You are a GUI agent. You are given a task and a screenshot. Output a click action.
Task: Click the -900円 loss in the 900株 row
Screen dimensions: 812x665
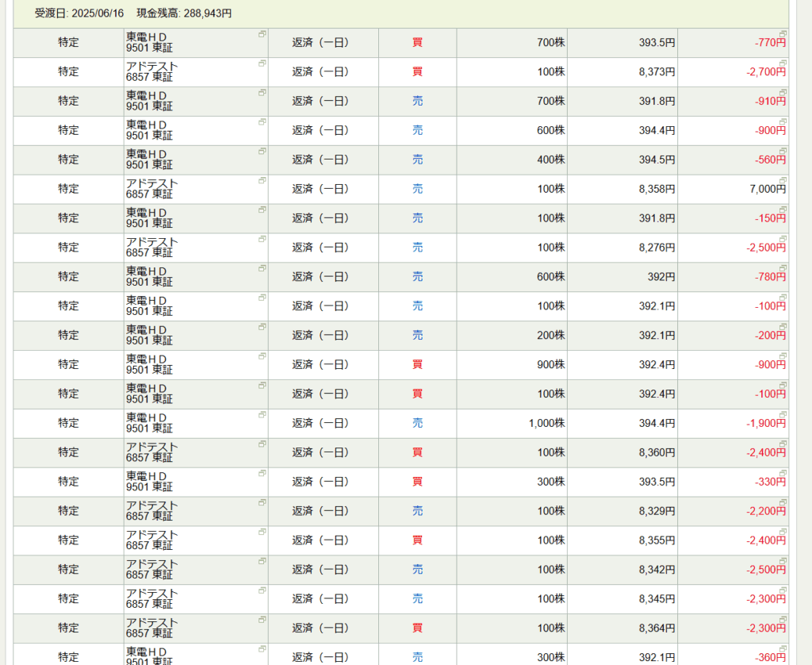click(770, 365)
